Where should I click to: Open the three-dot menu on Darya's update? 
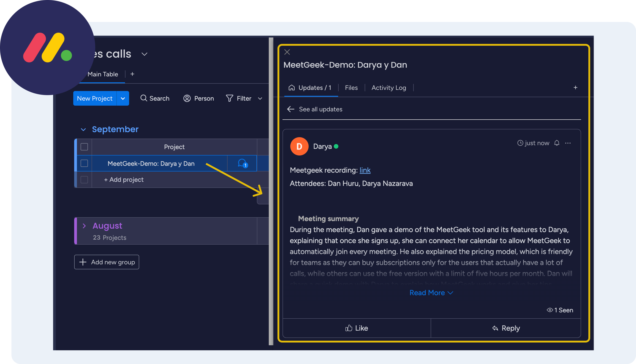568,143
